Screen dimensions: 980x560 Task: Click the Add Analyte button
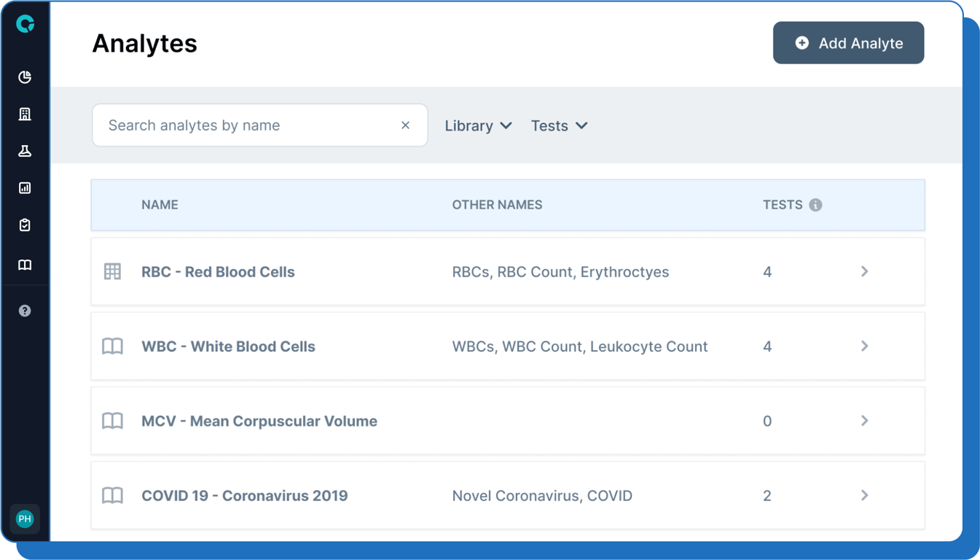pyautogui.click(x=848, y=43)
